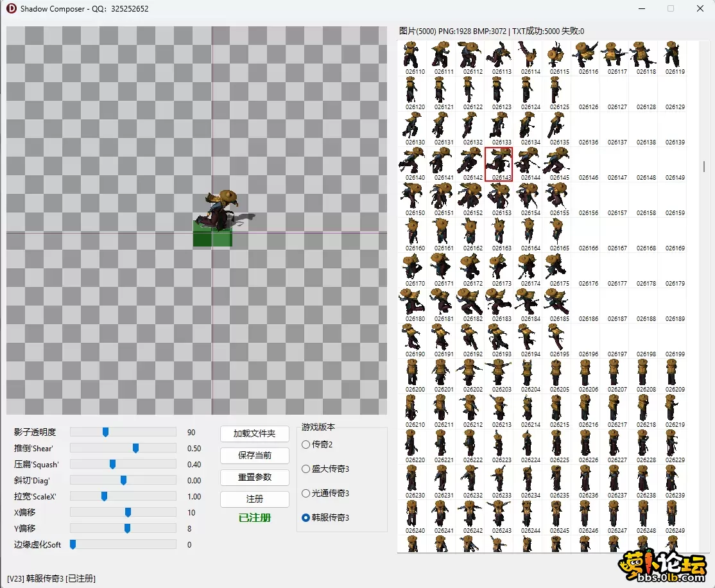
Task: Click the 边缘虚化Soft slider handle
Action: pos(73,544)
